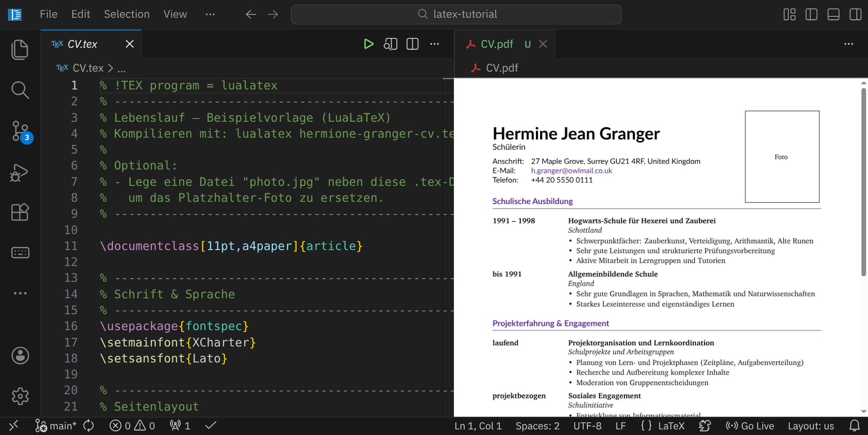Expand additional menu items via title bar ellipsis
The height and width of the screenshot is (435, 868).
click(210, 15)
